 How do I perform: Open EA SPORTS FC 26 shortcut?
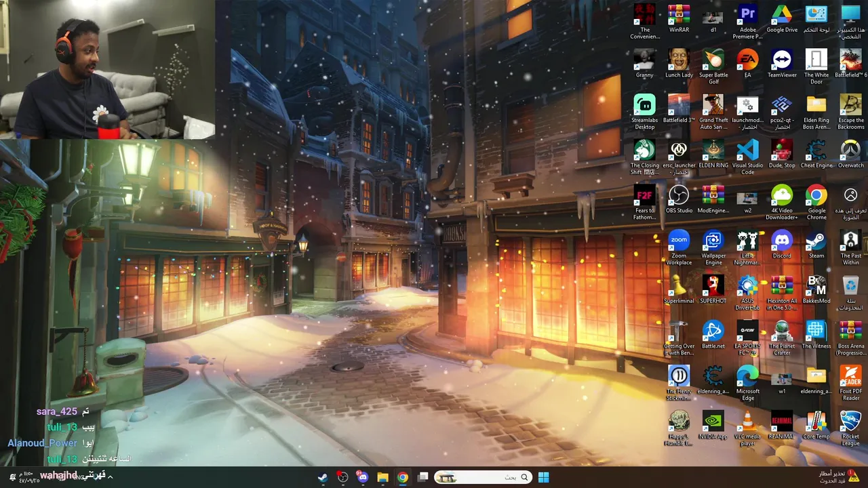(x=747, y=338)
